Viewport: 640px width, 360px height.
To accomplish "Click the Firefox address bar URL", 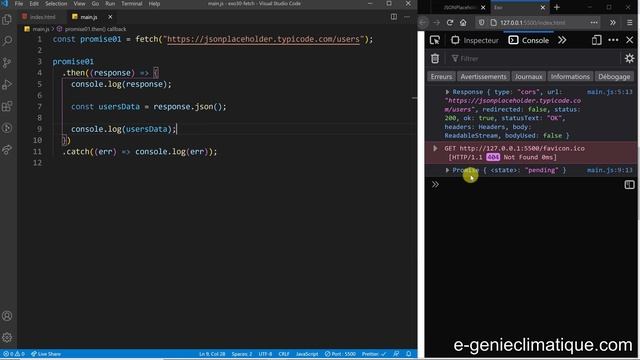I will click(x=533, y=22).
